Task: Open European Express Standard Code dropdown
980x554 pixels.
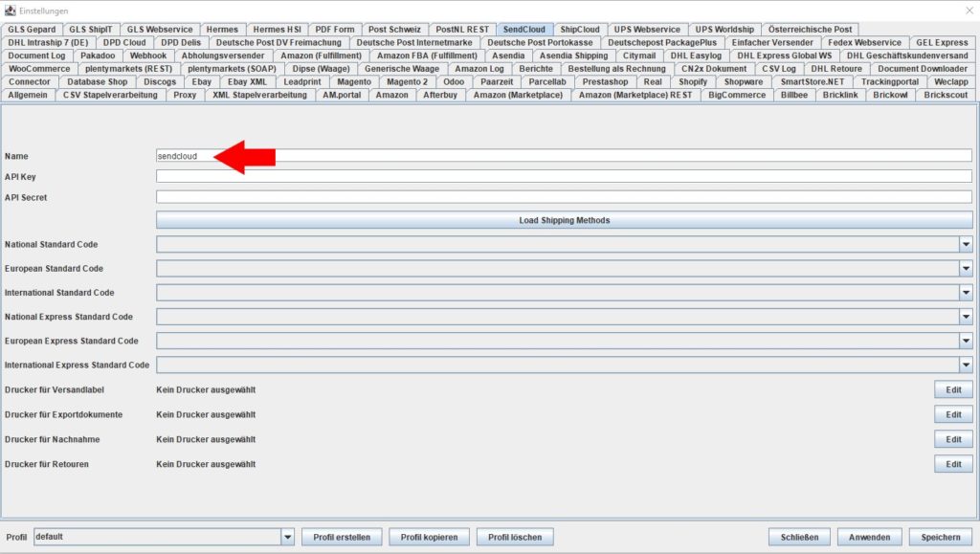Action: 966,341
